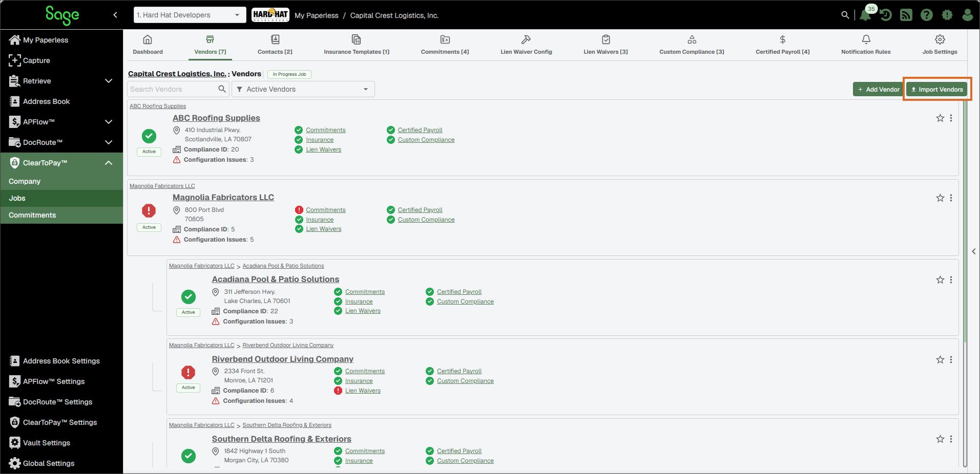Collapse the left sidebar with the arrow
This screenshot has height=474, width=980.
point(115,15)
